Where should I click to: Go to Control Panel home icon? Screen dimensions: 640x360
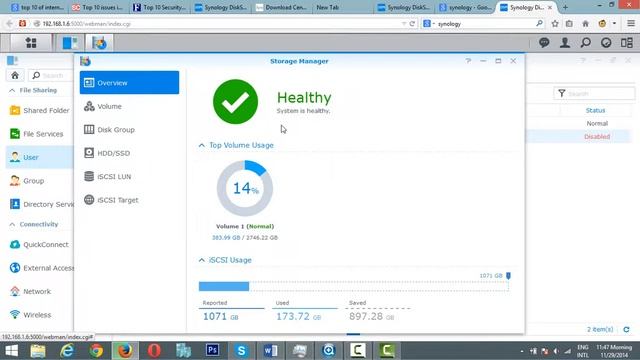[x=15, y=76]
